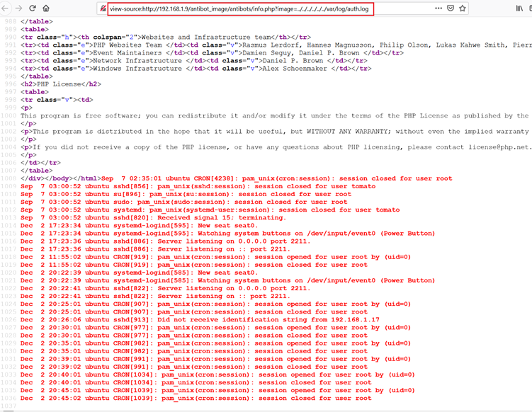Click the insecure connection icon in address bar
Screen dimensions: 532x412
(x=104, y=8)
